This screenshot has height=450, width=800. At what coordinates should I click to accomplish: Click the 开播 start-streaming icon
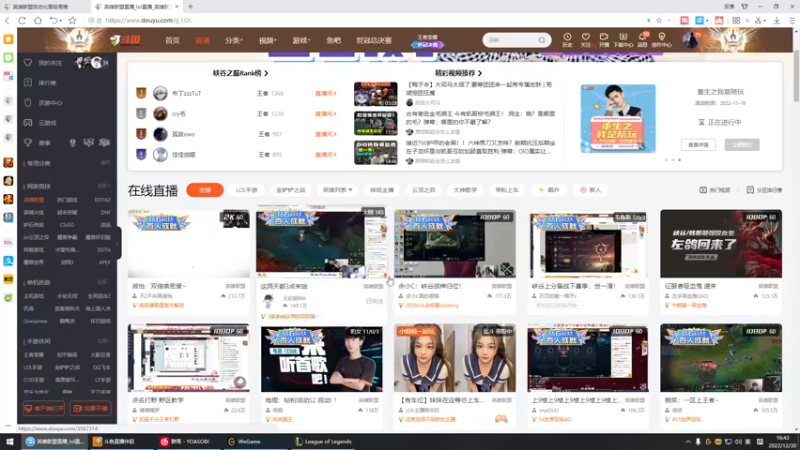click(604, 37)
